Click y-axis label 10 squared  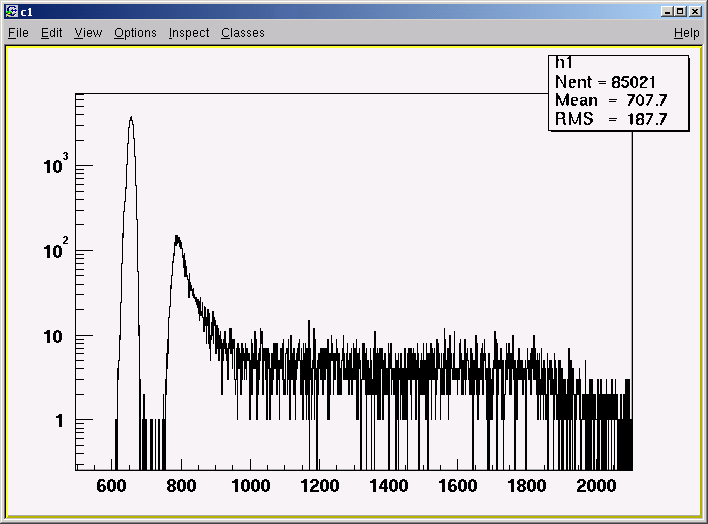pyautogui.click(x=56, y=249)
